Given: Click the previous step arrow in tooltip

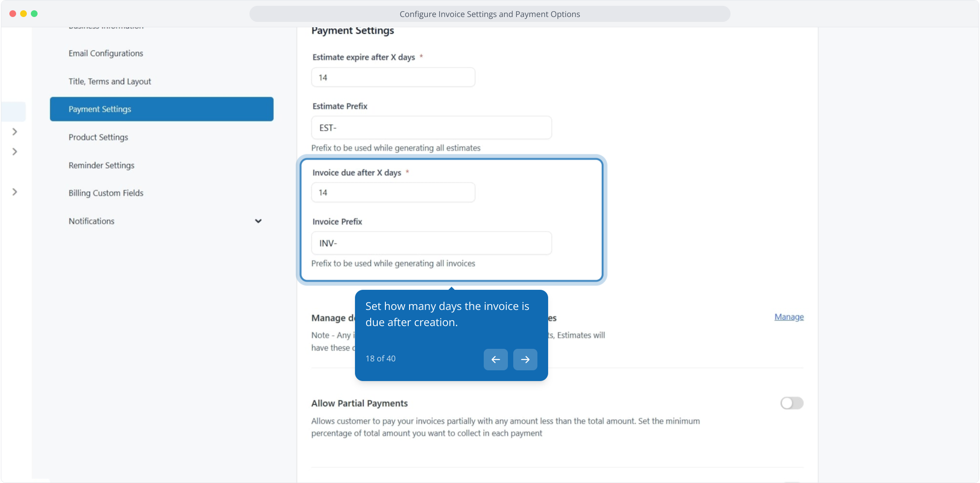Looking at the screenshot, I should 495,360.
